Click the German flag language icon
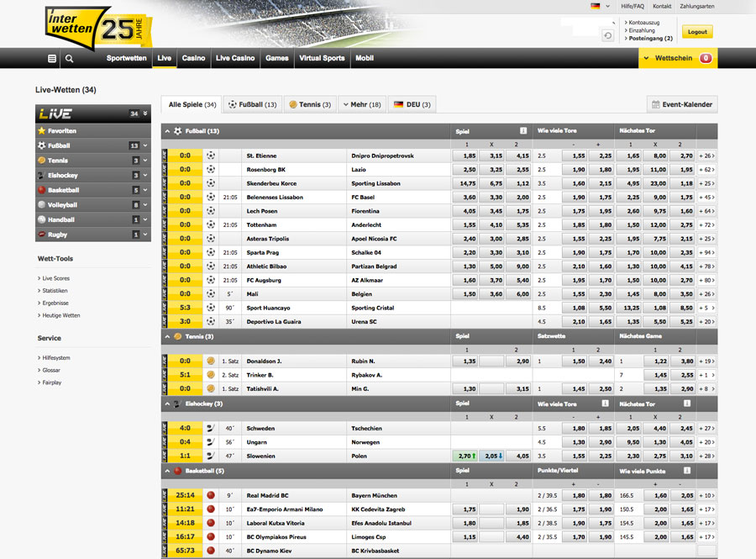756x559 pixels. tap(596, 6)
